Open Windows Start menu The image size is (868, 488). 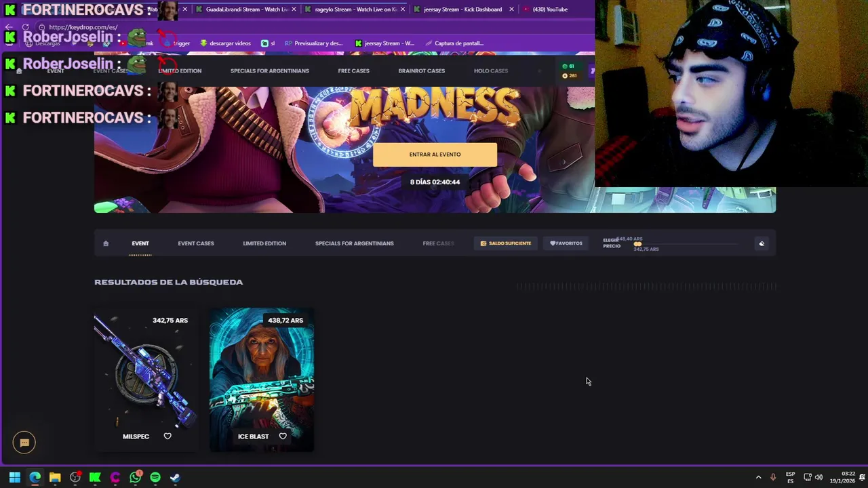point(14,477)
